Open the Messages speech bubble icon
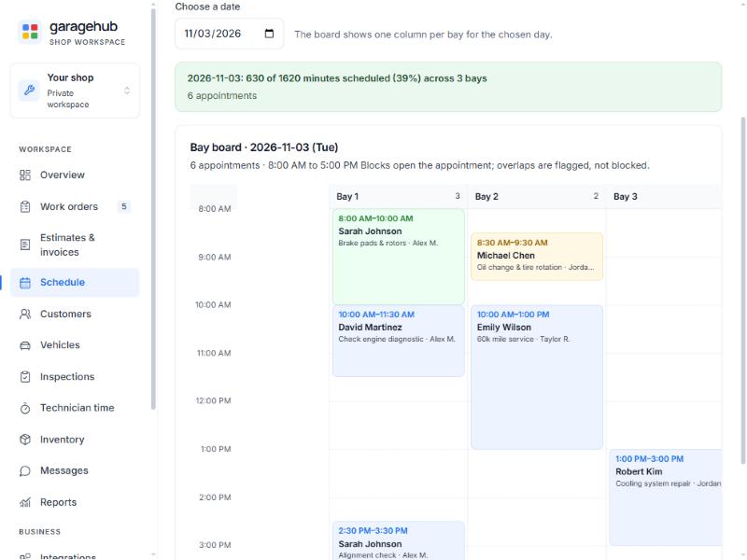 [x=25, y=471]
